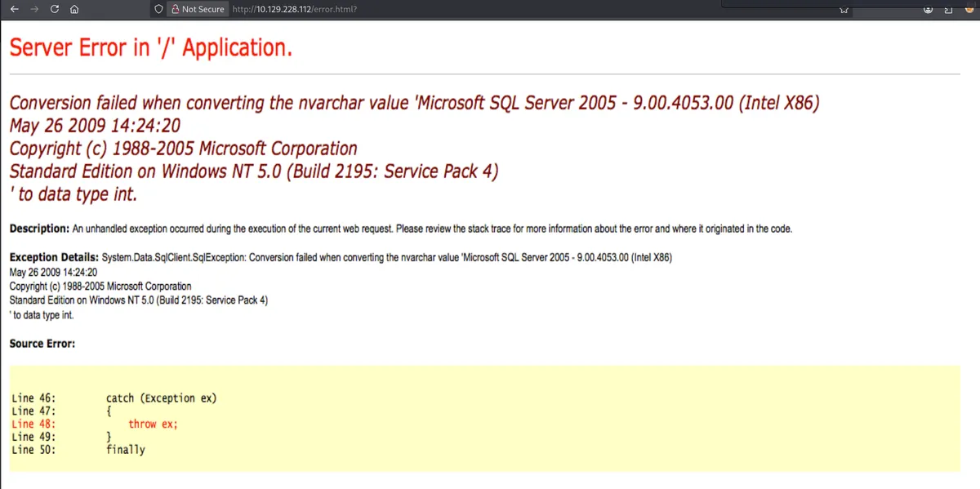Reload the error.html page
Screen dimensions: 980x489
coord(54,9)
